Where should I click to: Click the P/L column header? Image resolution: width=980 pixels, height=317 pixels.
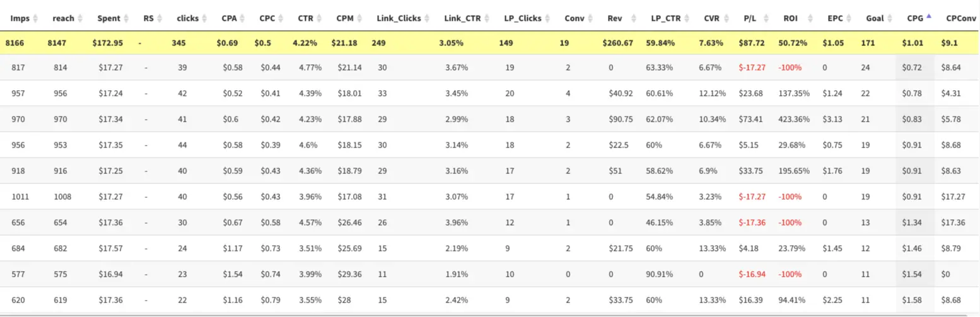750,19
